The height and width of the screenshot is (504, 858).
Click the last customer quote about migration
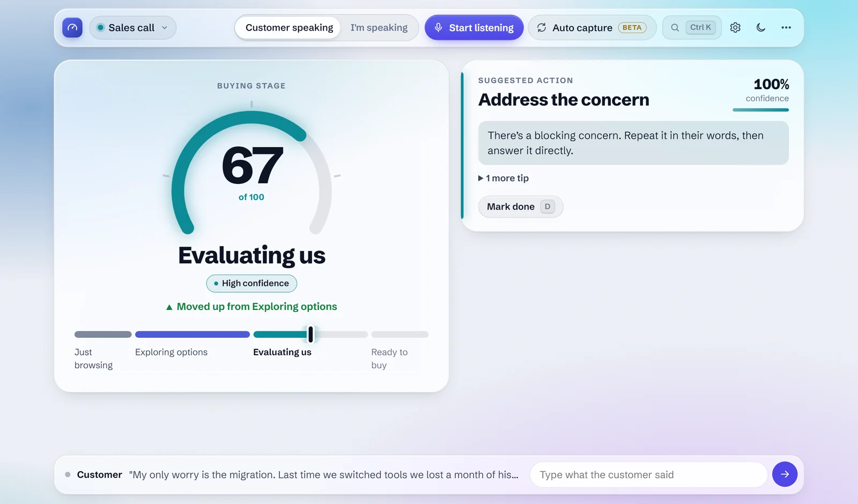(x=324, y=475)
